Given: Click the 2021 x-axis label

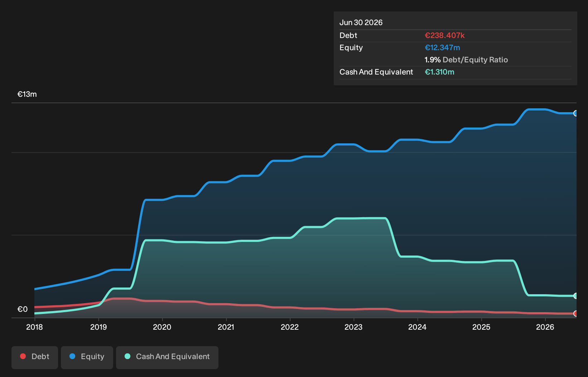Looking at the screenshot, I should pyautogui.click(x=226, y=327).
